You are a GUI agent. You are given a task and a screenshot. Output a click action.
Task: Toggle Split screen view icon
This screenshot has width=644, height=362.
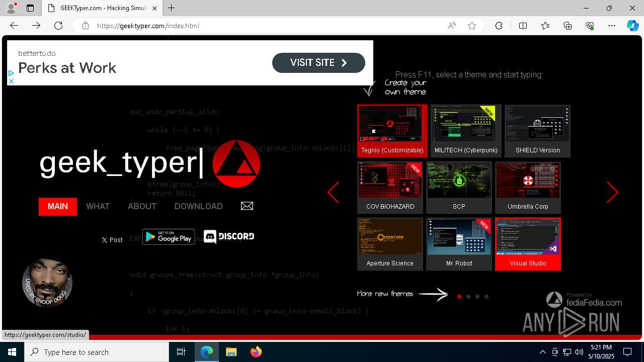coord(523,26)
